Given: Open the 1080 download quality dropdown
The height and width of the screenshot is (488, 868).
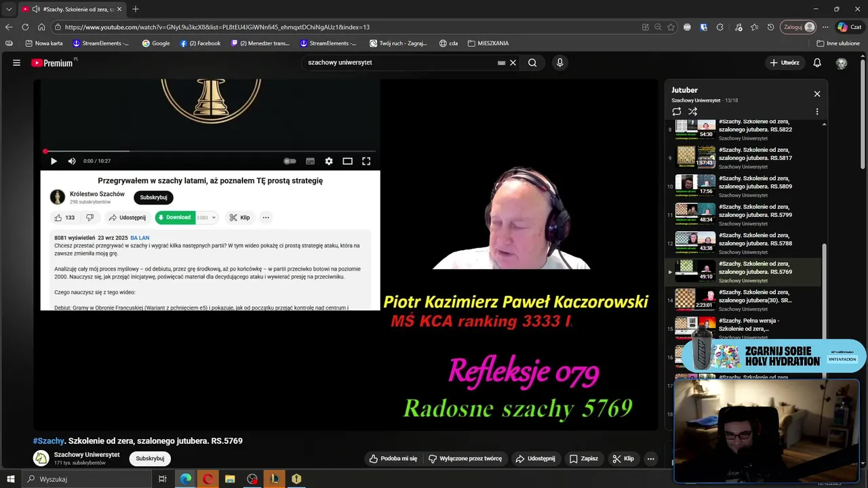Looking at the screenshot, I should click(x=207, y=218).
